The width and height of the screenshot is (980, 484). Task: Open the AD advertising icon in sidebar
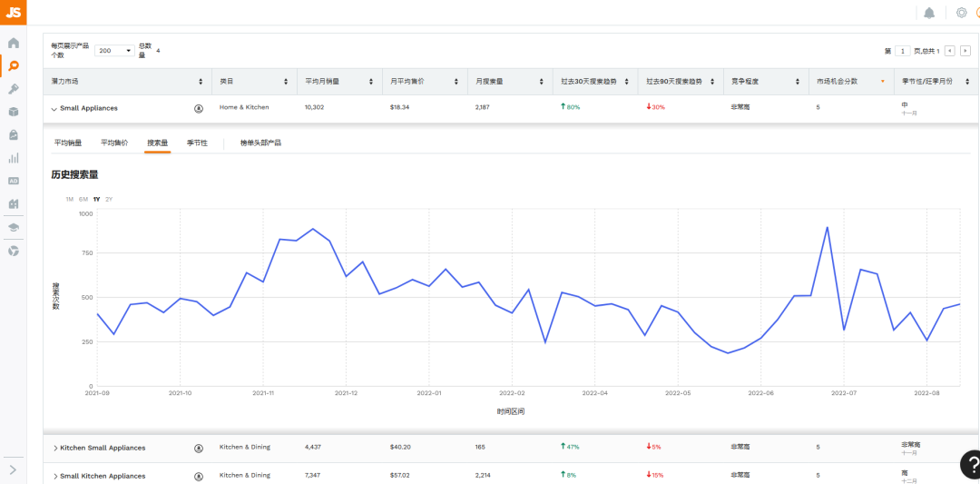pos(13,181)
